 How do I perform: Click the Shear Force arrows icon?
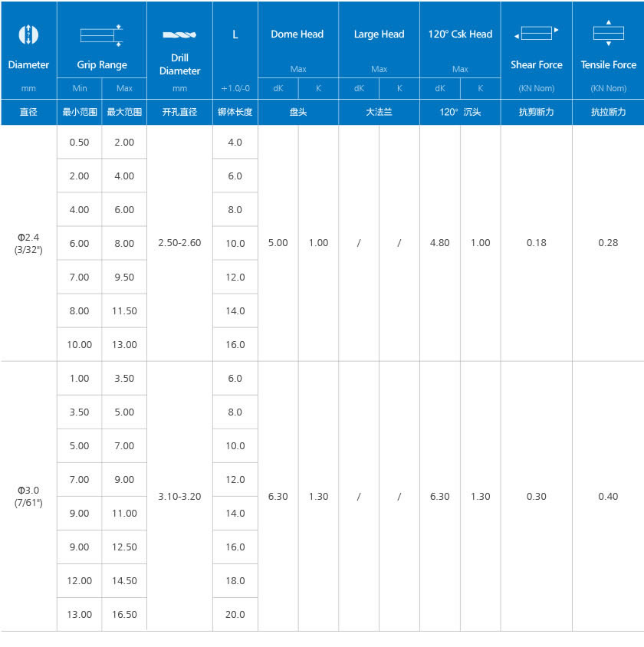click(536, 34)
